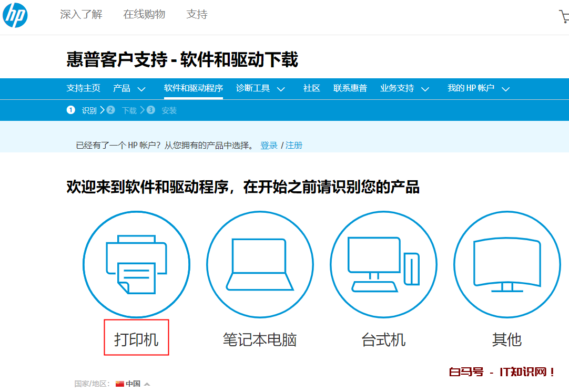This screenshot has height=392, width=569.
Task: Click the 登录 link
Action: 269,146
